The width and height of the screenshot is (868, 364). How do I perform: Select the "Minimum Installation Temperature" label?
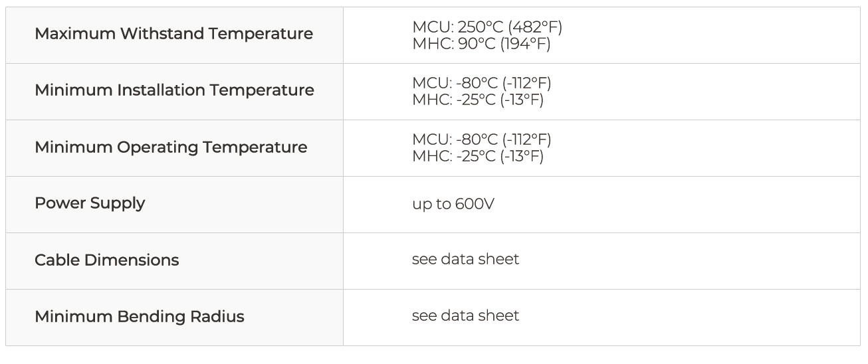pos(174,90)
